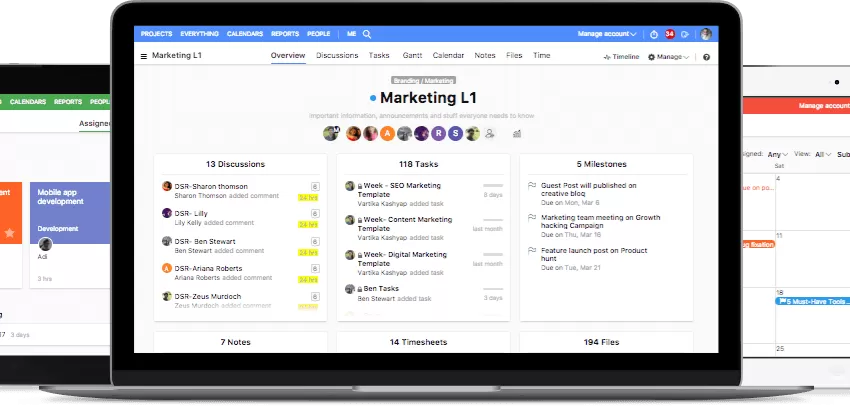The image size is (850, 408).
Task: Open the DSR-Sharon thomson discussion
Action: tap(212, 185)
